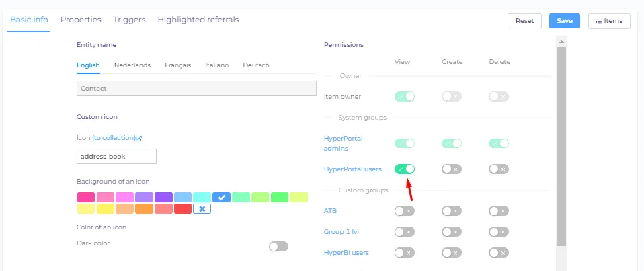Enable View permission for ATB group
The width and height of the screenshot is (644, 271).
(x=405, y=211)
